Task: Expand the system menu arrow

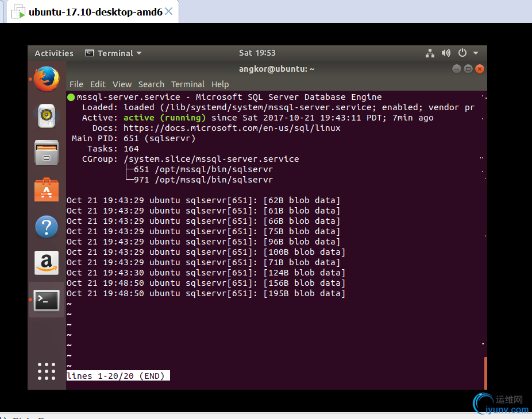Action: click(x=476, y=53)
